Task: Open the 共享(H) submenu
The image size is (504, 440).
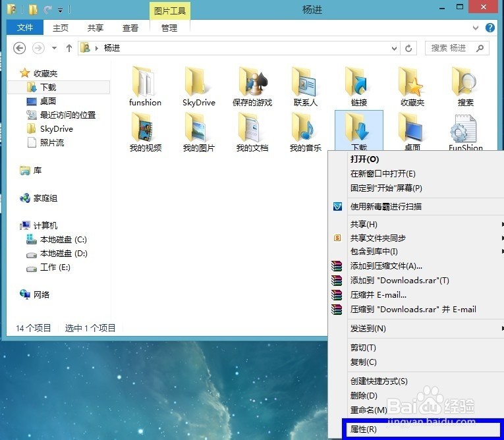Action: tap(364, 224)
